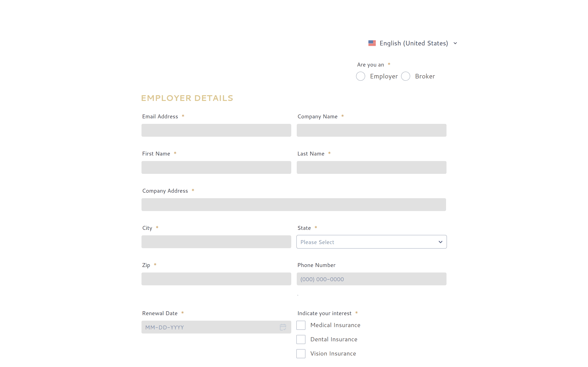Focus the Last Name text field
This screenshot has height=367, width=588.
[x=371, y=167]
